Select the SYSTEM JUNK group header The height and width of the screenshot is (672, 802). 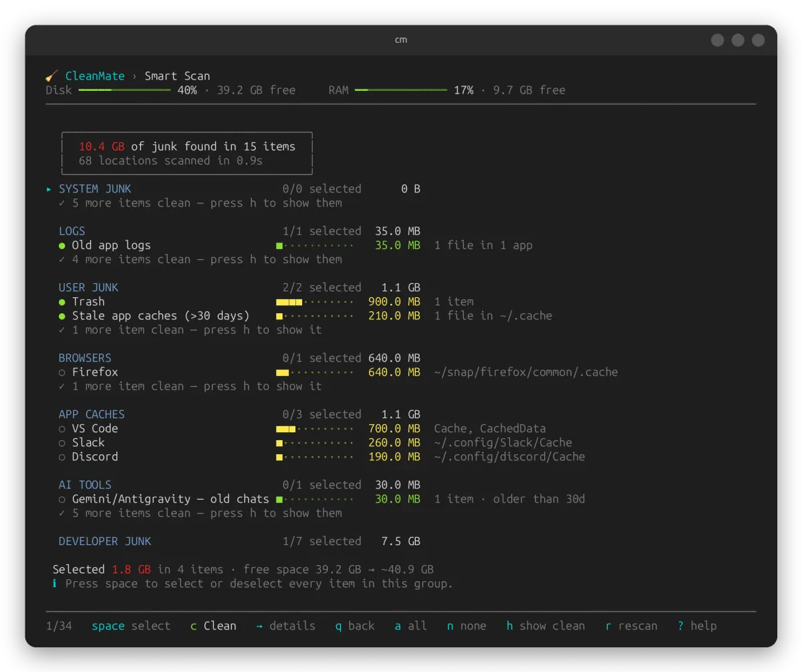95,189
